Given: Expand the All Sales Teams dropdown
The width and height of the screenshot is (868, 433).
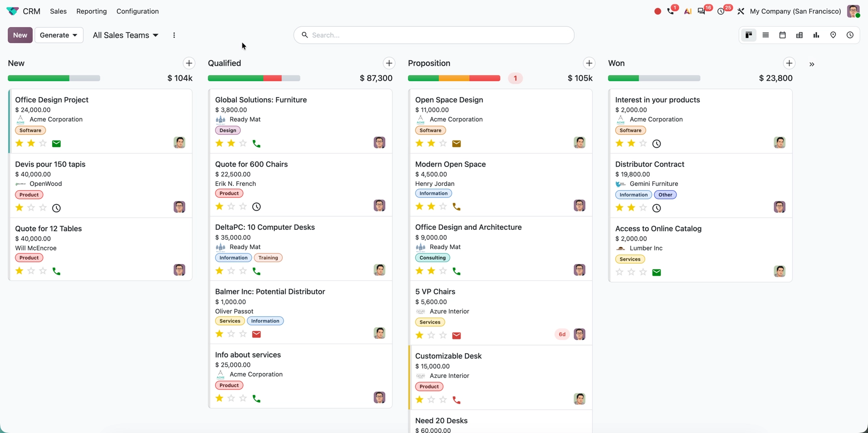Looking at the screenshot, I should (x=125, y=35).
